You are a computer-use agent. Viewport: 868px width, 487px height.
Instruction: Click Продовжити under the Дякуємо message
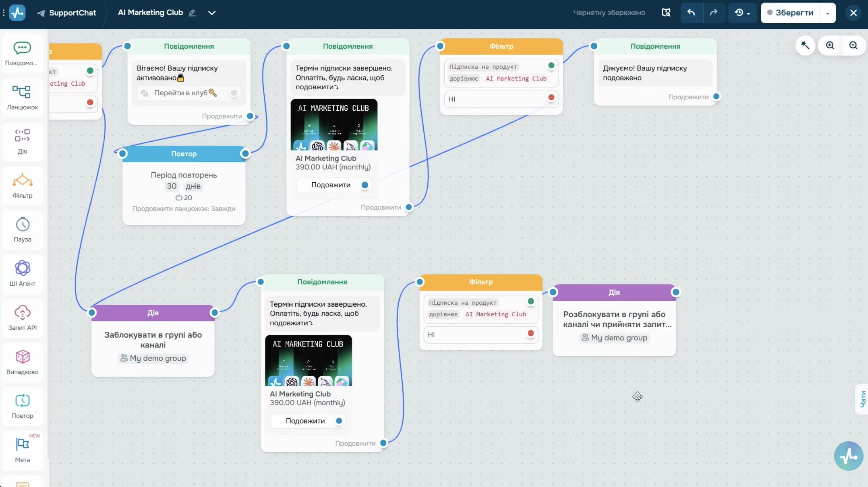688,97
